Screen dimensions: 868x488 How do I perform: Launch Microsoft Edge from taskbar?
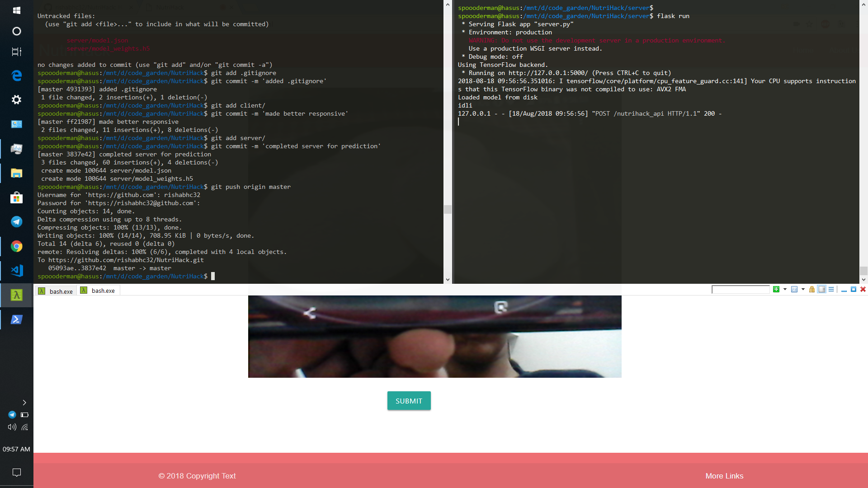coord(17,75)
